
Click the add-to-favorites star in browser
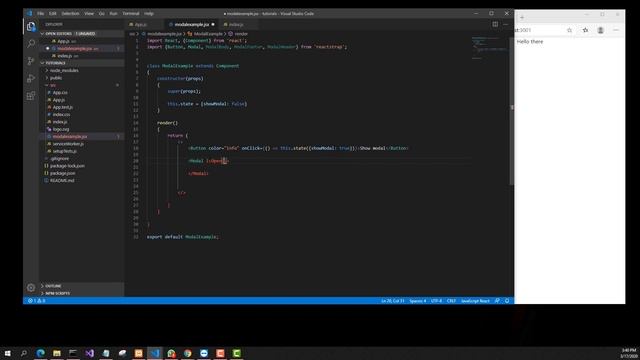click(x=569, y=30)
